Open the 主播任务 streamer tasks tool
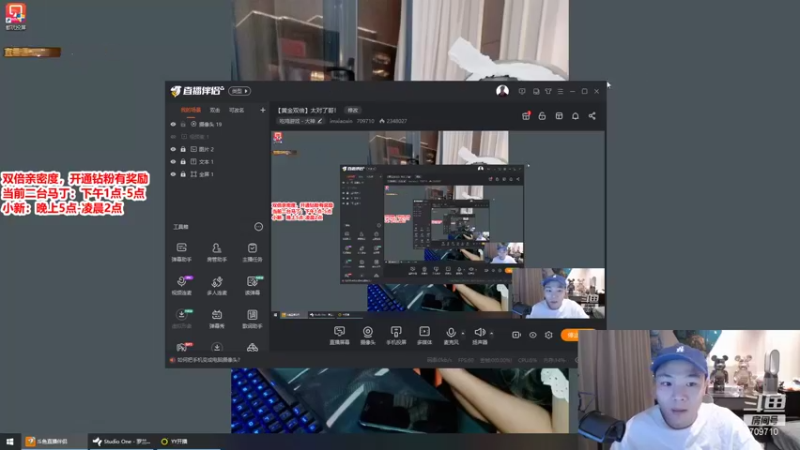This screenshot has height=450, width=800. (252, 252)
